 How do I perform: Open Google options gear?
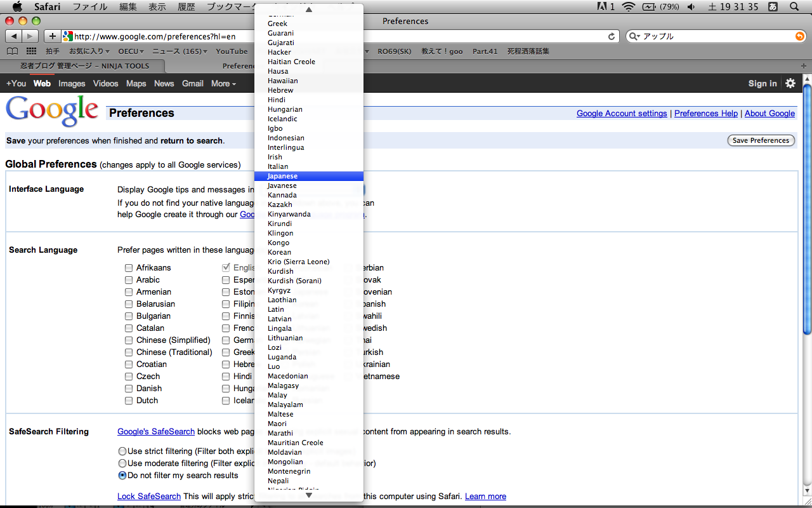(790, 83)
